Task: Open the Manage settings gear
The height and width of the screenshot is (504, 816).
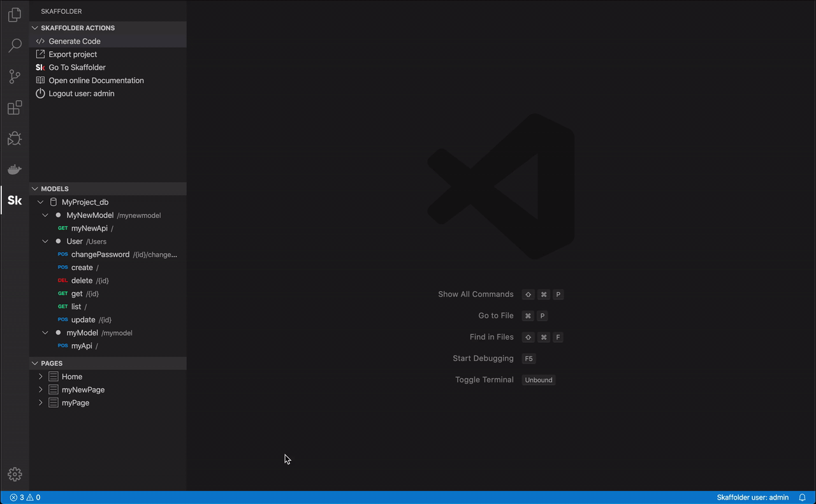Action: click(14, 474)
